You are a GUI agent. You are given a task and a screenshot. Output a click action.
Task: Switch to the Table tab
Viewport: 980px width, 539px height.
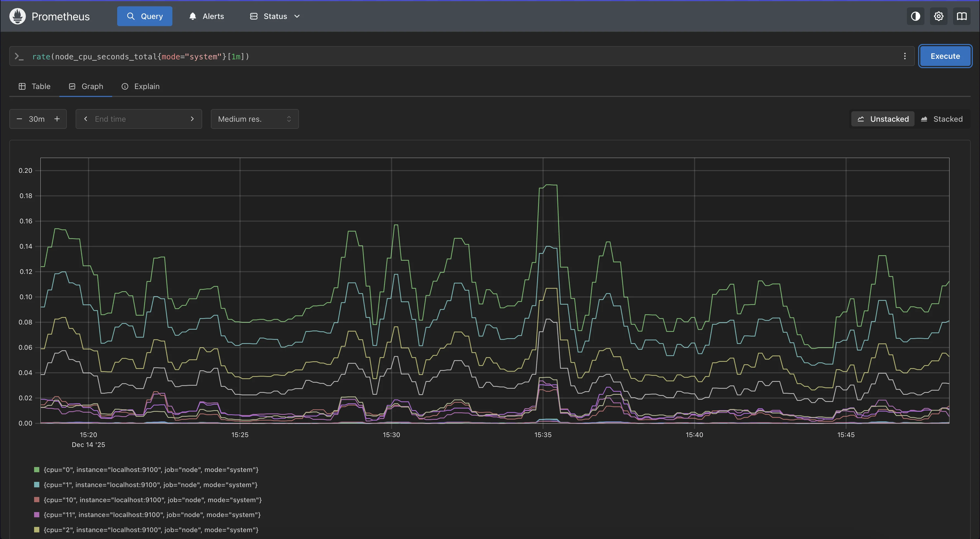(x=35, y=86)
